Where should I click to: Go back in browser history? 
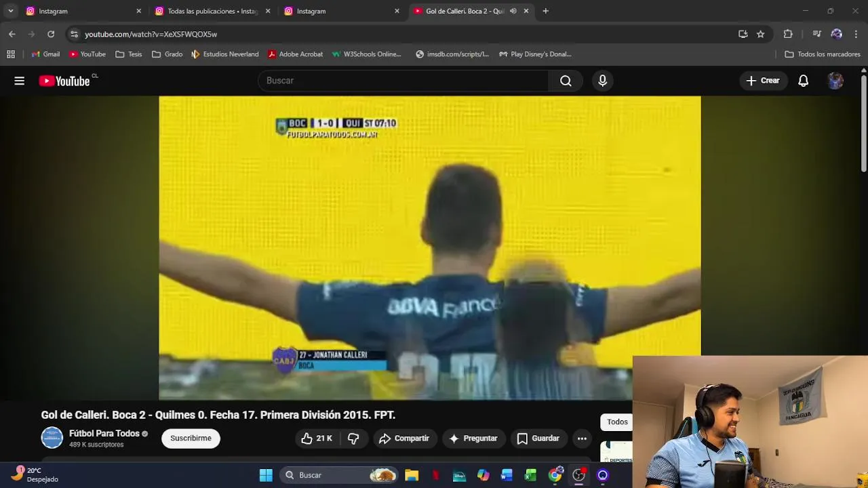click(12, 34)
